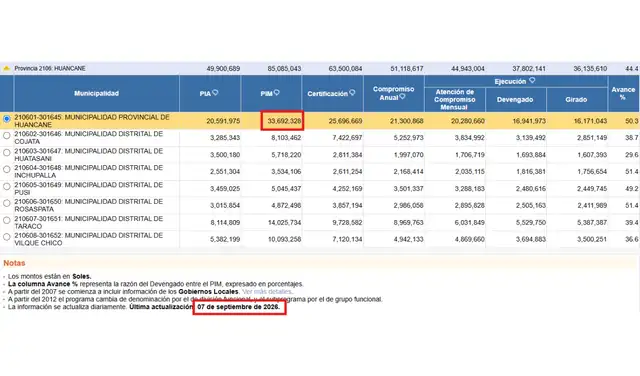640x376 pixels.
Task: Click Vilque Chico Devengado value 3,694,883
Action: (531, 239)
